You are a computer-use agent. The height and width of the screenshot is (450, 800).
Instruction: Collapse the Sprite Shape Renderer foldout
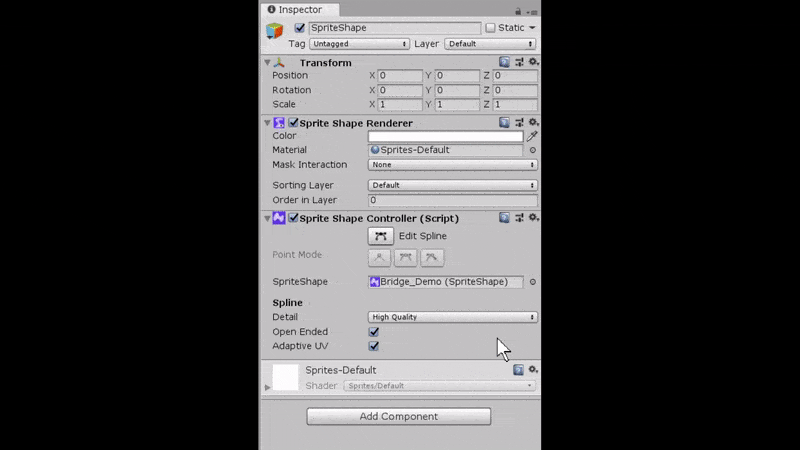pos(267,123)
